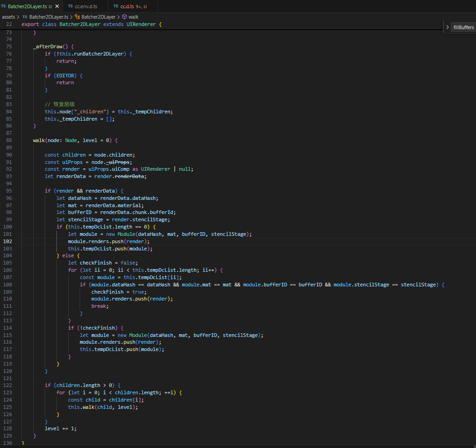476x448 pixels.
Task: Click the TS file icon in the breadcrumb
Action: coord(25,17)
